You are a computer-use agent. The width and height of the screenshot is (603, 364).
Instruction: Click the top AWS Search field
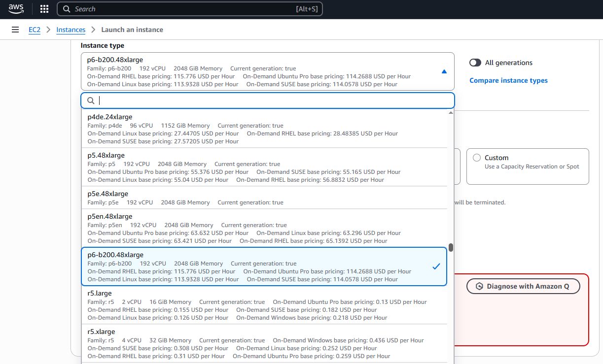click(190, 9)
